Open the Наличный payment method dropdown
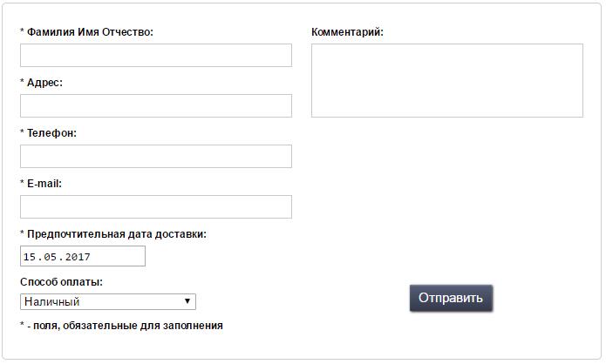The width and height of the screenshot is (606, 364). click(x=108, y=301)
